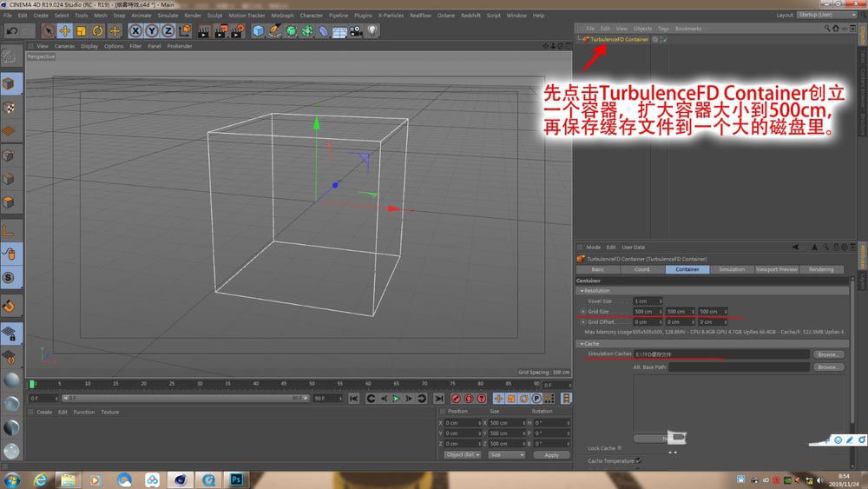Click the Apply button in Coordinates
The image size is (868, 489).
(x=551, y=455)
